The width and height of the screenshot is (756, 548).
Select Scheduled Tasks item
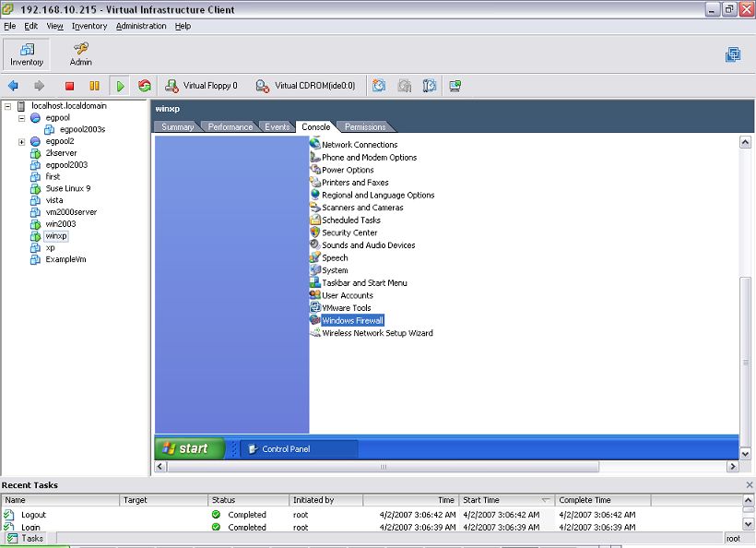tap(345, 220)
